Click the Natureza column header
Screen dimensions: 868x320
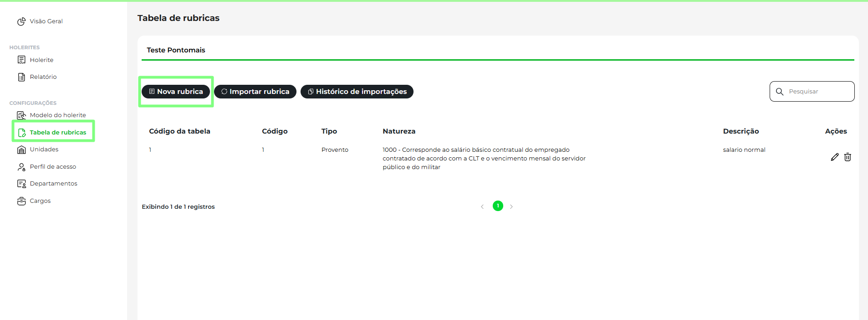pyautogui.click(x=399, y=131)
